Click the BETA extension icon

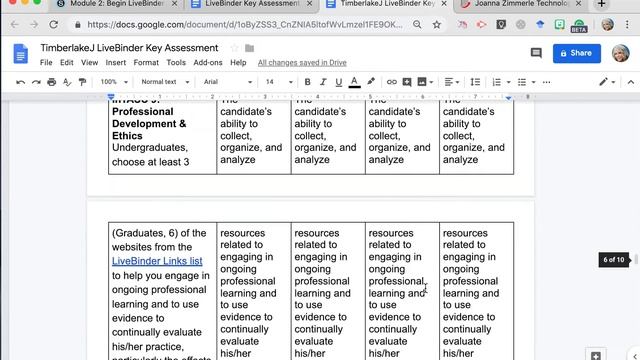tap(579, 25)
